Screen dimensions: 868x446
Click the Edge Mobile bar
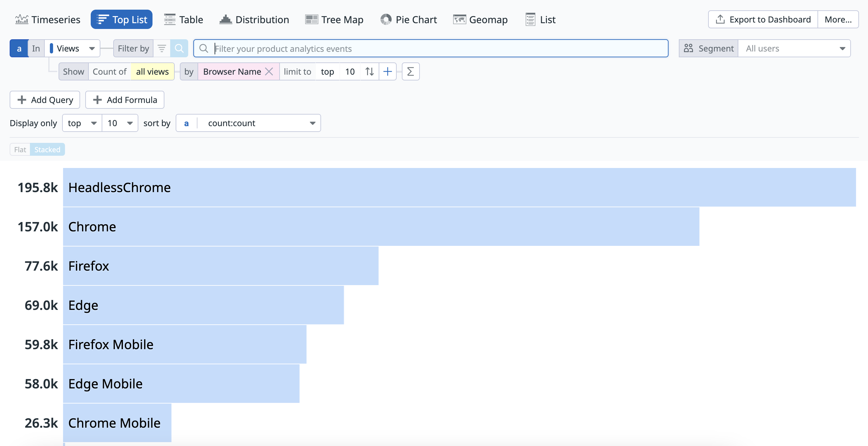[x=181, y=384]
